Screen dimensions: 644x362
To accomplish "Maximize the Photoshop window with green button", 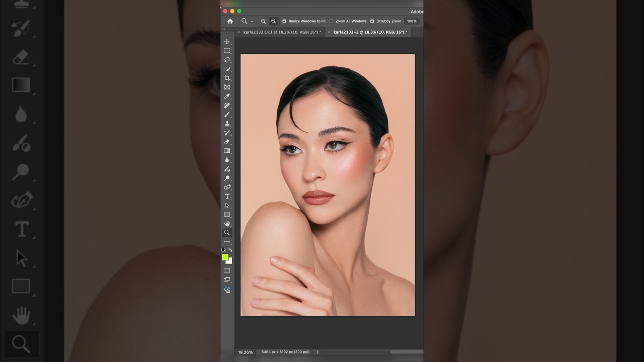I will click(x=239, y=11).
